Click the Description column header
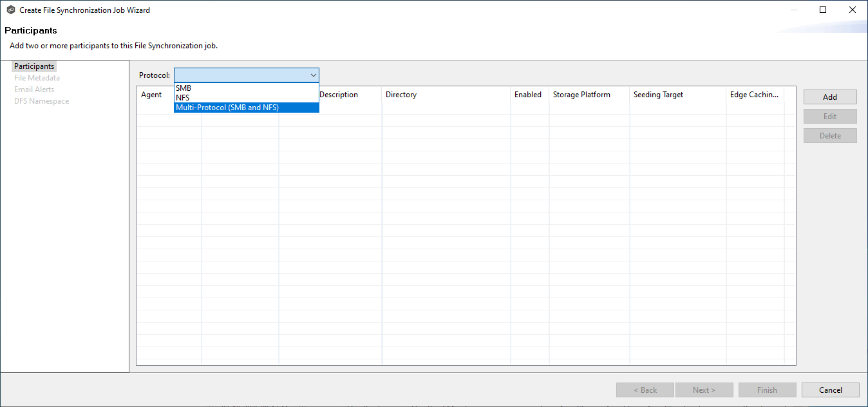 [339, 95]
